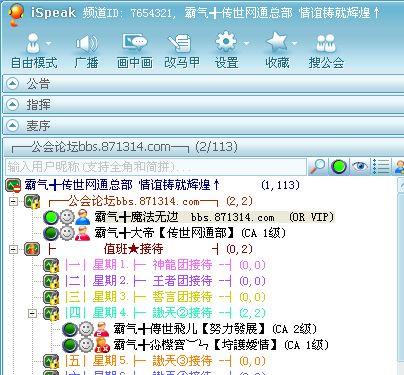
Task: Click the magnifier search icon beside nickname field
Action: point(318,166)
